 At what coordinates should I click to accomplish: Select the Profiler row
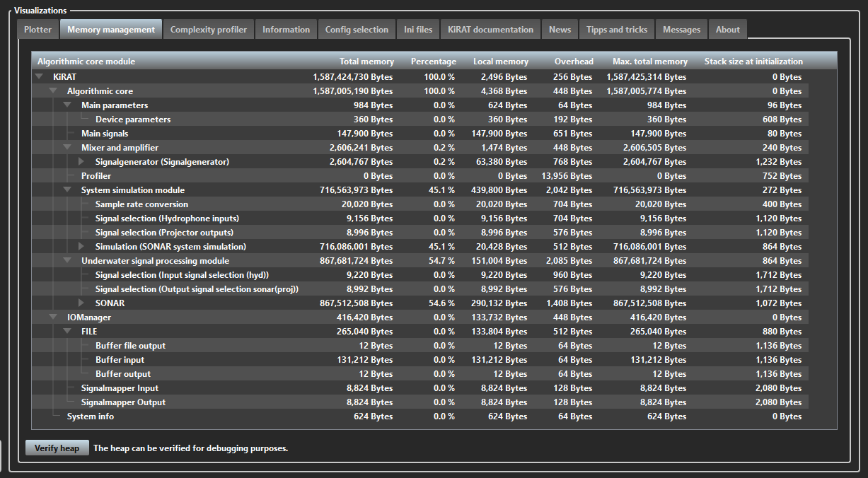click(x=420, y=175)
